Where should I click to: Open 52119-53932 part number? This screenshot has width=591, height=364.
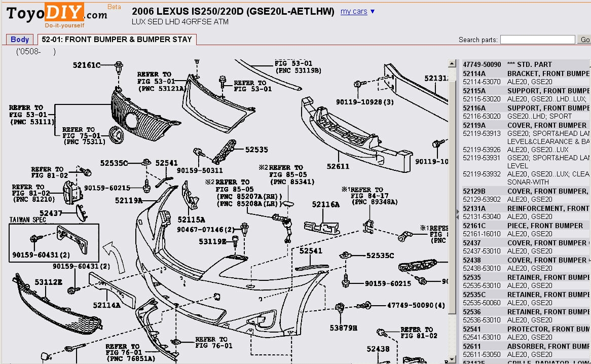[482, 174]
